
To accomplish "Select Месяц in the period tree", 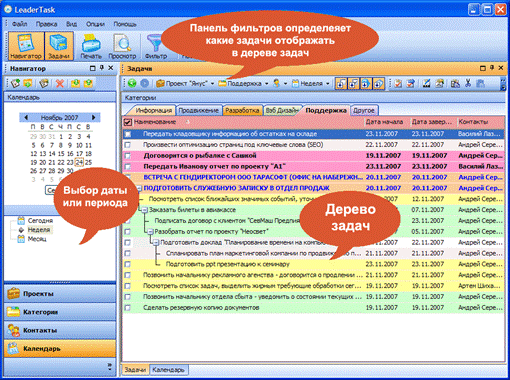I will [x=37, y=239].
